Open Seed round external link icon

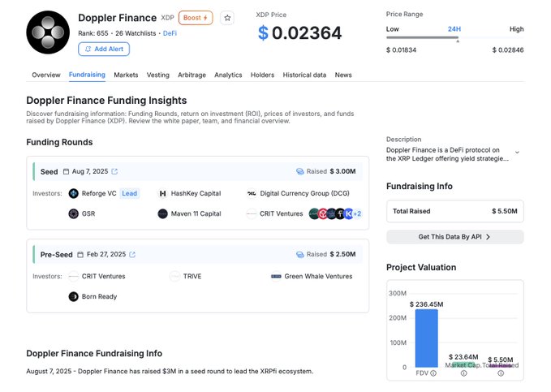tap(114, 171)
